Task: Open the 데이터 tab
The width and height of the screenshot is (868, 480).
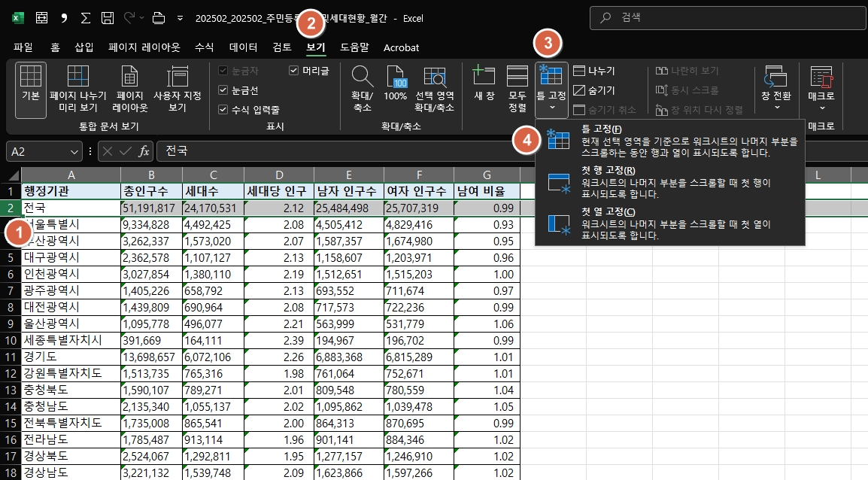Action: coord(243,47)
